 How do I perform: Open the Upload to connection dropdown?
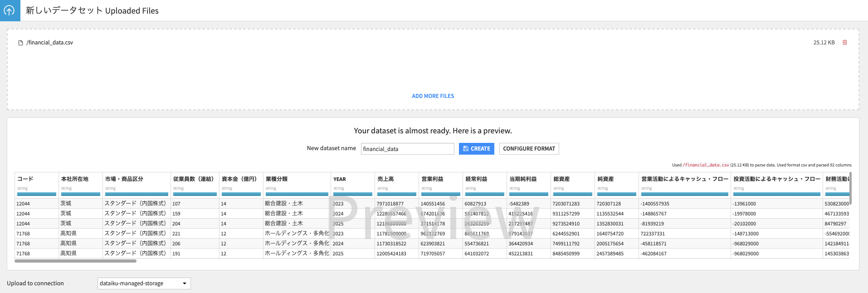[x=144, y=283]
